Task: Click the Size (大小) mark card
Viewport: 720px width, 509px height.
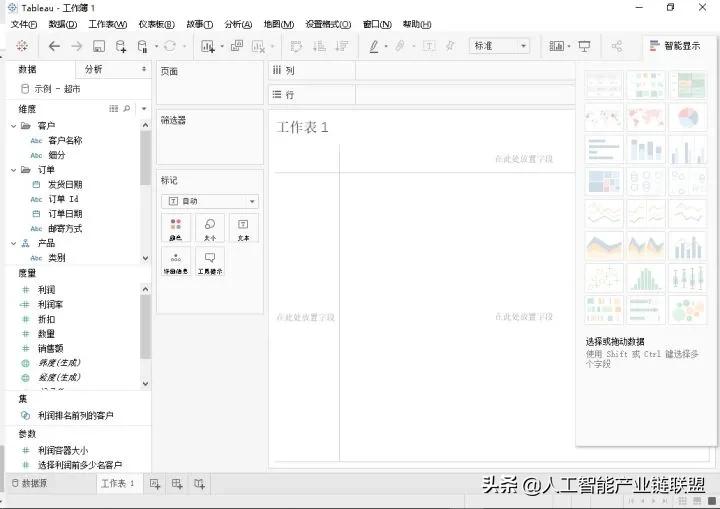Action: [210, 228]
